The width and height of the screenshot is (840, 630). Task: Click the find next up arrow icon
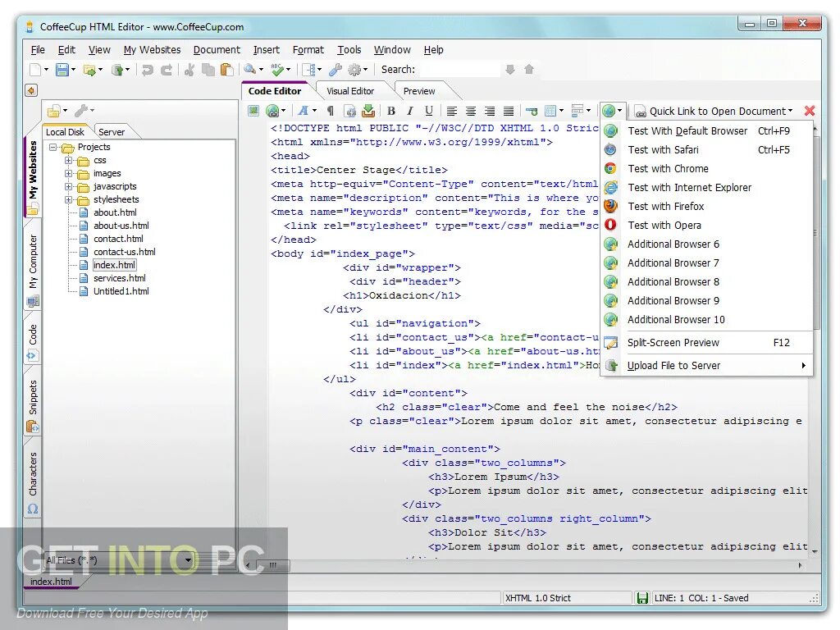point(529,70)
